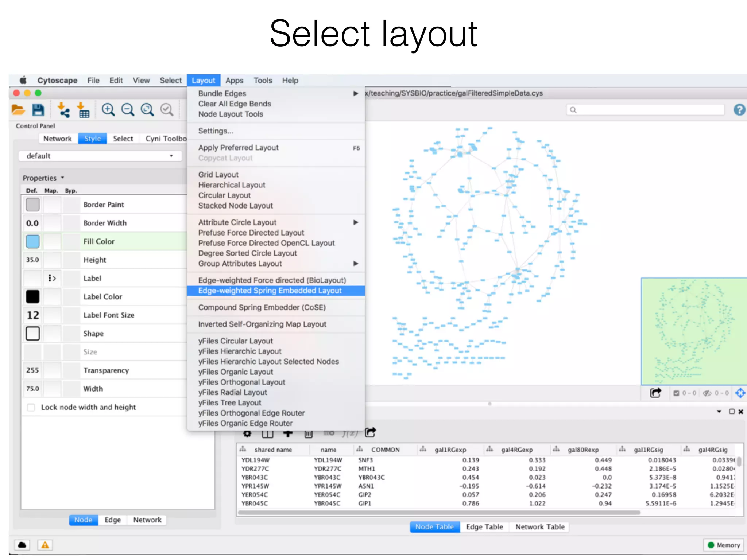The width and height of the screenshot is (747, 560).
Task: Open the f(x) function builder
Action: (350, 433)
